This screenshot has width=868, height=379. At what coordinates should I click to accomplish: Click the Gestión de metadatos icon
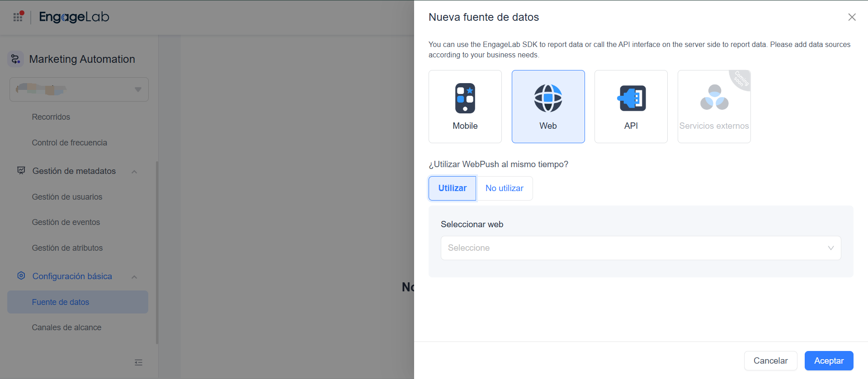(x=21, y=171)
